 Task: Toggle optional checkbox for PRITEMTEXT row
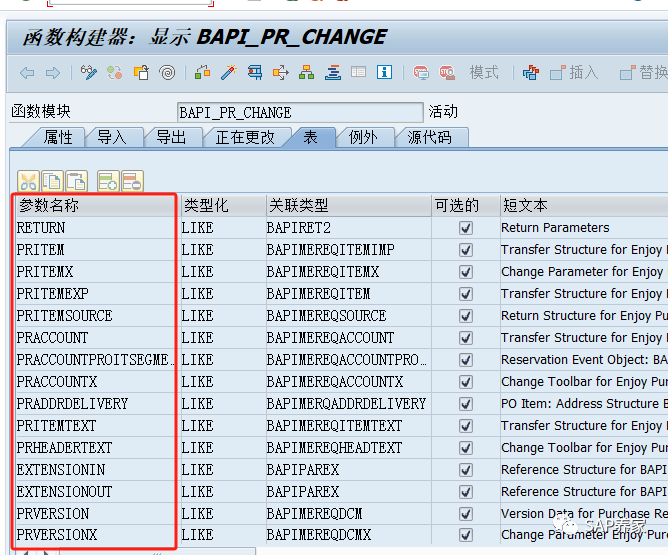(x=466, y=426)
